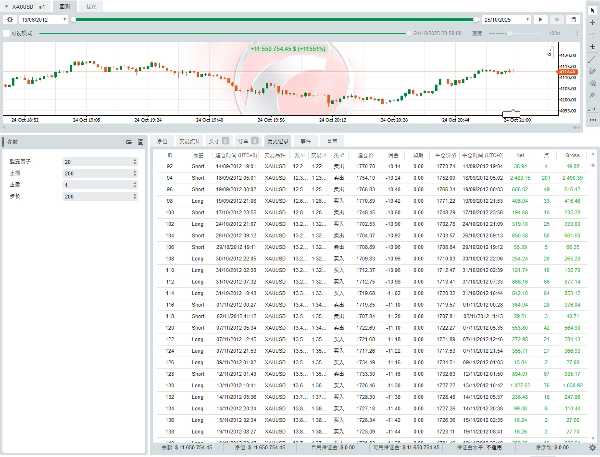Click the gear icon in bottom right corner
This screenshot has width=600, height=457.
[x=592, y=449]
